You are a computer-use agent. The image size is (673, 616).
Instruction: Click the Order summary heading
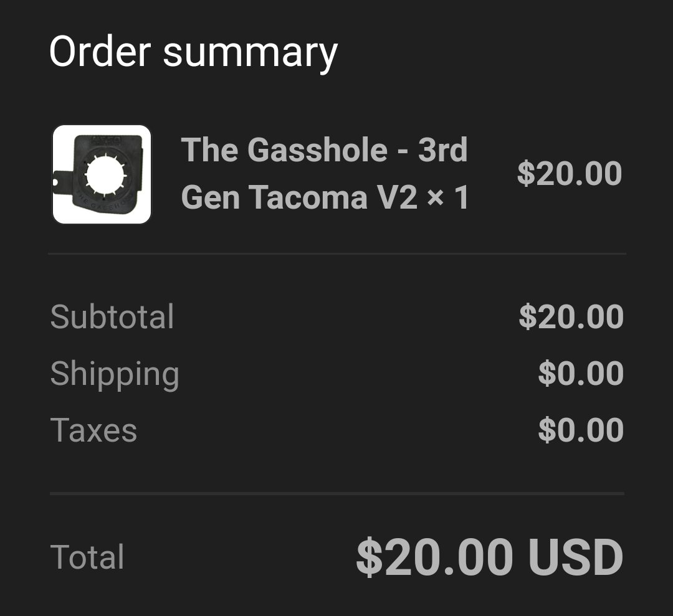pyautogui.click(x=194, y=52)
